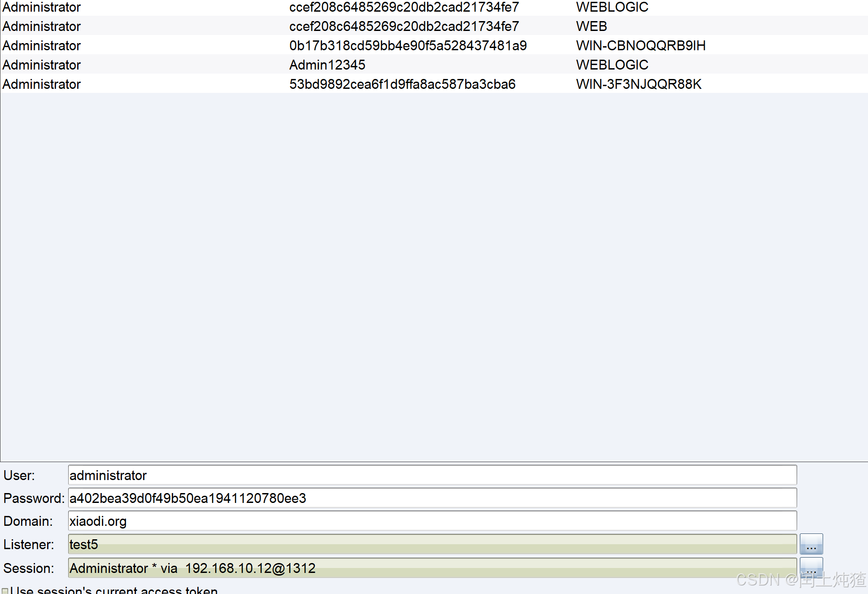Select the credential row with realm WEB
The width and height of the screenshot is (868, 594).
coord(591,26)
